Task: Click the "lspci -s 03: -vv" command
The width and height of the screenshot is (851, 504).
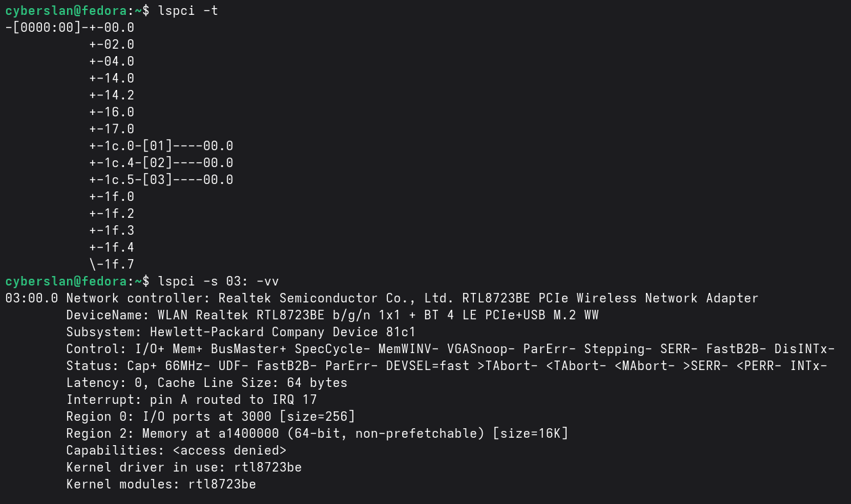Action: [x=218, y=281]
